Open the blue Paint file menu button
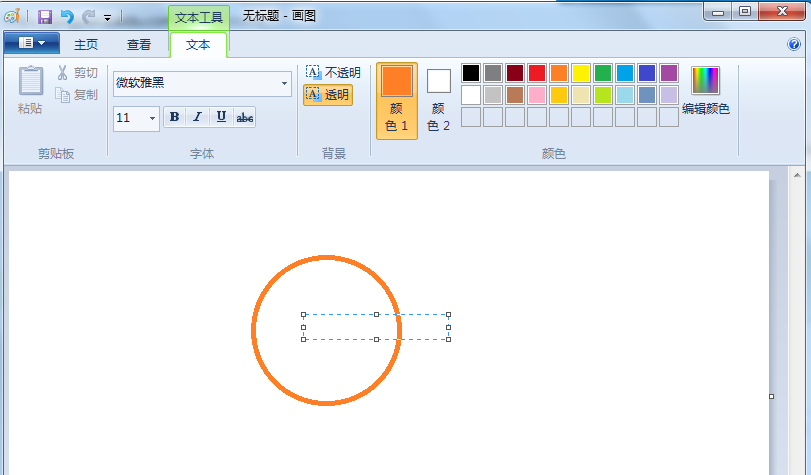 (x=32, y=43)
